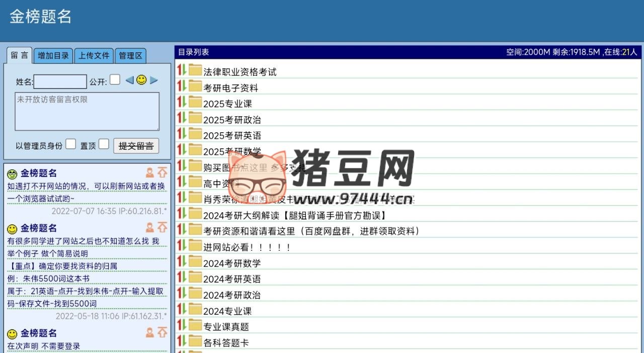Click inside the 姓名 name input field
The width and height of the screenshot is (644, 353).
point(59,81)
